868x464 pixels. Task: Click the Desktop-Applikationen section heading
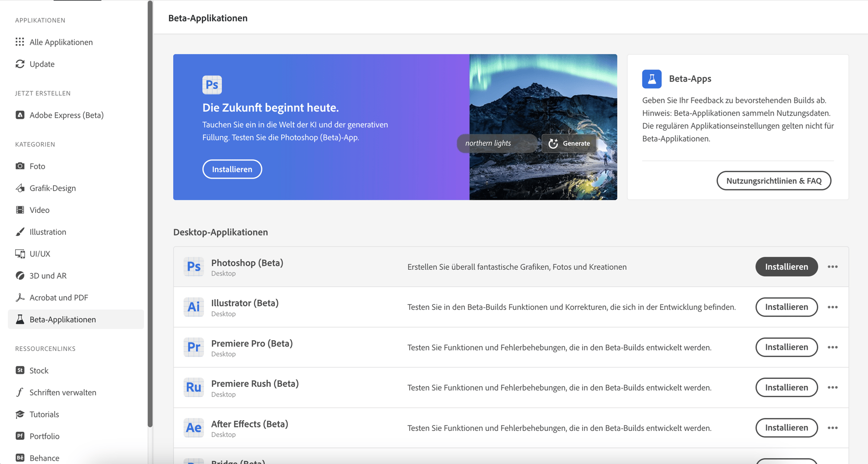click(220, 232)
